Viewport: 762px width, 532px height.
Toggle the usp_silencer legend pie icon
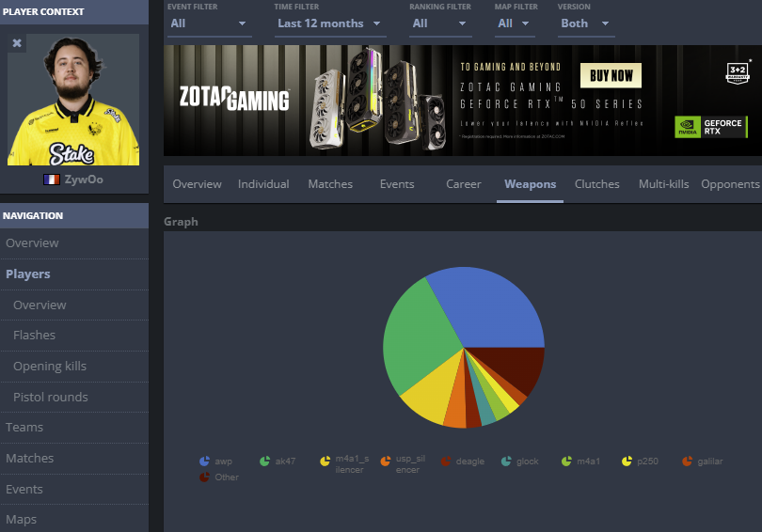(x=386, y=462)
